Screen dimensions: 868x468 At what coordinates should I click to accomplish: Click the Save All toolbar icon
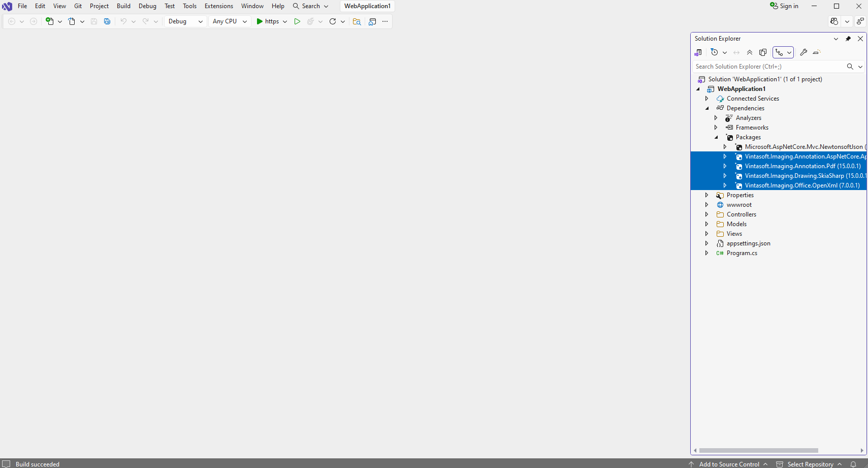[107, 21]
